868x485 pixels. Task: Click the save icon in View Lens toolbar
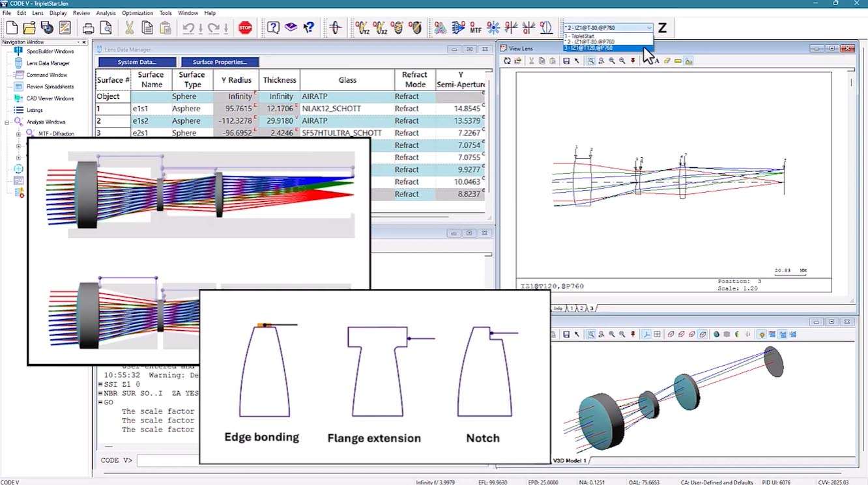pos(566,61)
